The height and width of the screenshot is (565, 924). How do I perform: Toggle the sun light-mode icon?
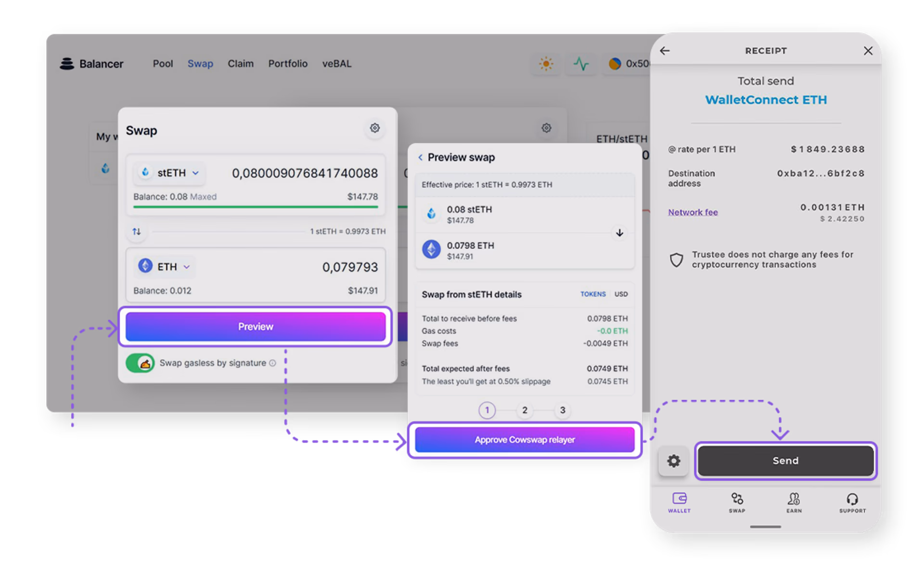pos(546,64)
